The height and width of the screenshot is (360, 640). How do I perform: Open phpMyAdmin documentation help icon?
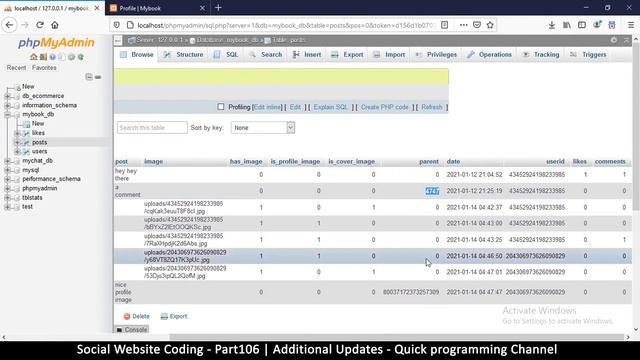(x=52, y=57)
